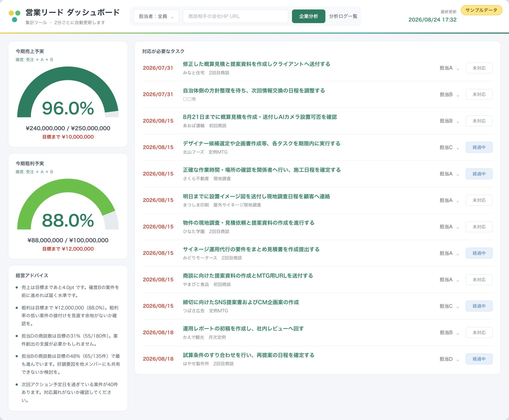
Task: Open the 担当B dropdown for □□市 task
Action: 449,94
